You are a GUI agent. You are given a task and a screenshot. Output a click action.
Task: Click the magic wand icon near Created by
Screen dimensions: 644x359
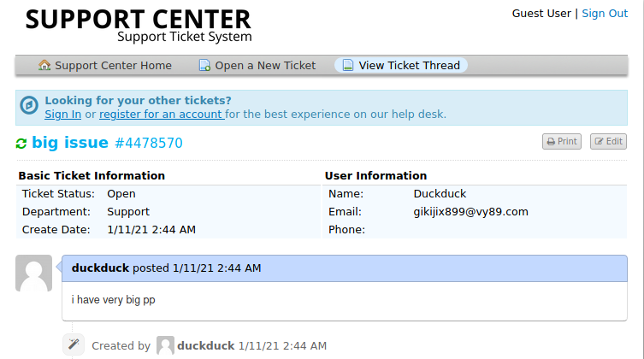74,345
